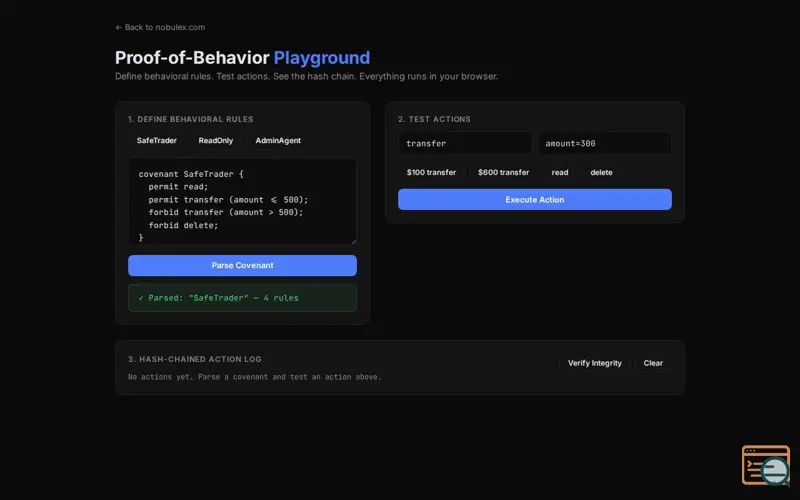
Task: Open the terminal search widget icon
Action: [x=766, y=465]
